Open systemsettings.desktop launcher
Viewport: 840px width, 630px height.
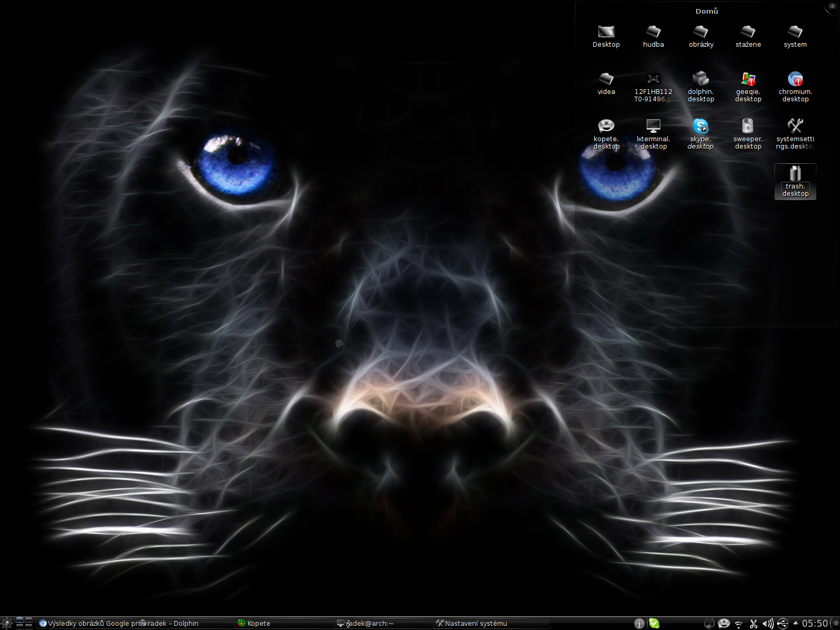coord(795,134)
